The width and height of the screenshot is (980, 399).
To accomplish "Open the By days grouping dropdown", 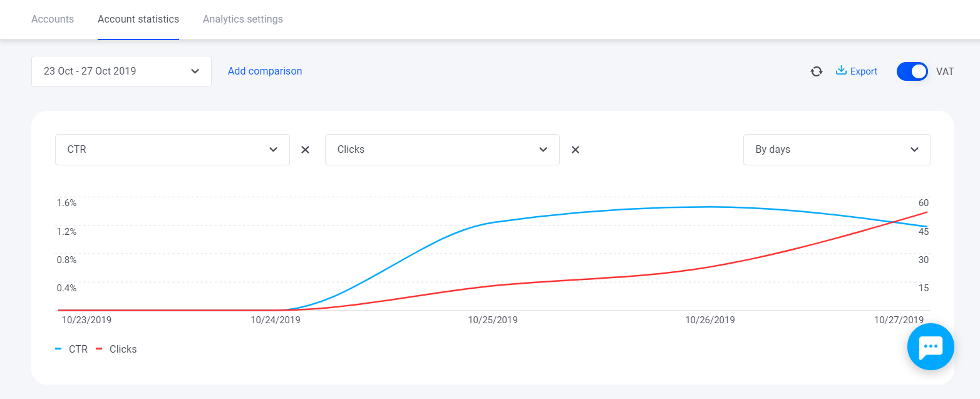I will point(837,150).
